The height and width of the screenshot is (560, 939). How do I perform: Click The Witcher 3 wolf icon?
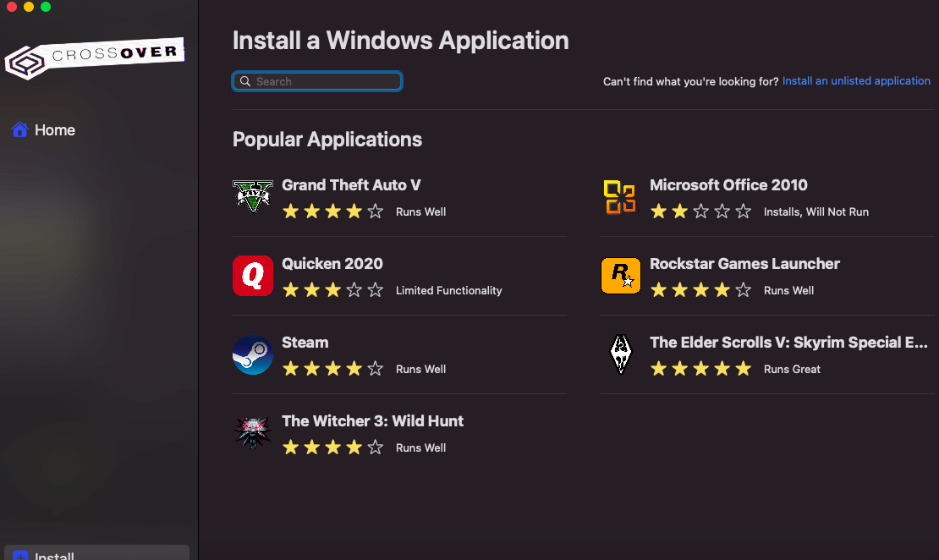[253, 432]
